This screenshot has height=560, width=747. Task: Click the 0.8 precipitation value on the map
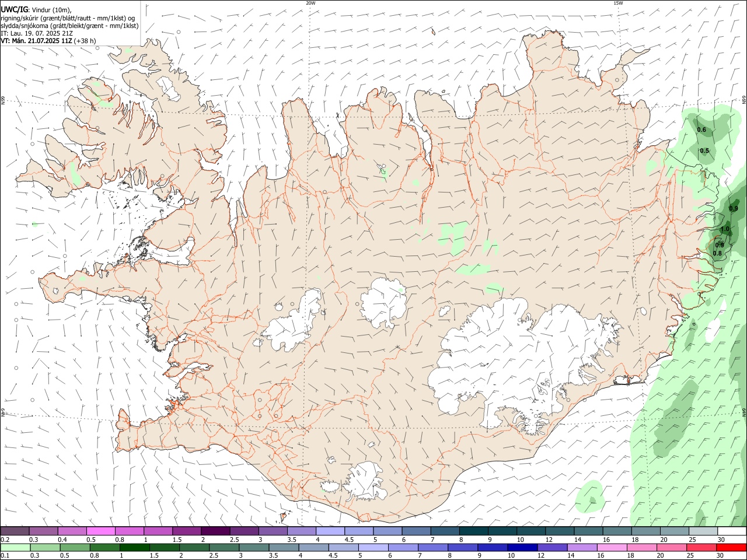[717, 253]
